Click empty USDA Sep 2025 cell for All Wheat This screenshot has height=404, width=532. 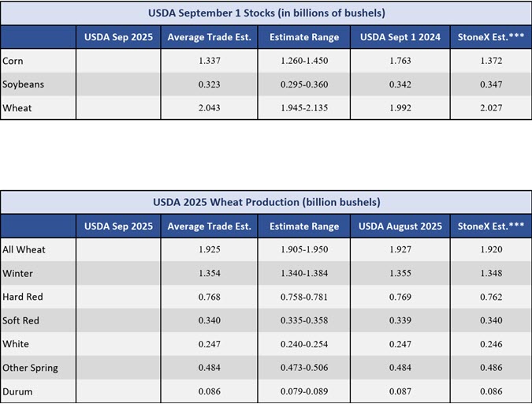(x=118, y=250)
